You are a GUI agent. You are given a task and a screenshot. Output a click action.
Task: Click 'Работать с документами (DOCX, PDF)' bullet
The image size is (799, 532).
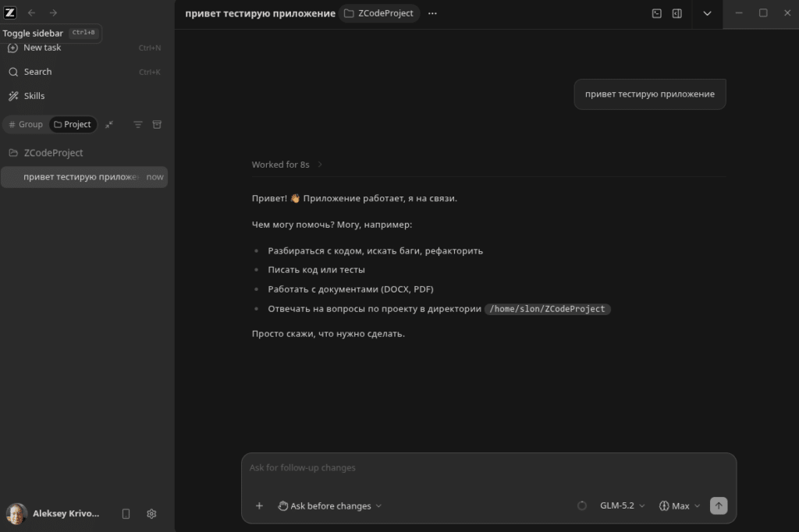point(350,289)
